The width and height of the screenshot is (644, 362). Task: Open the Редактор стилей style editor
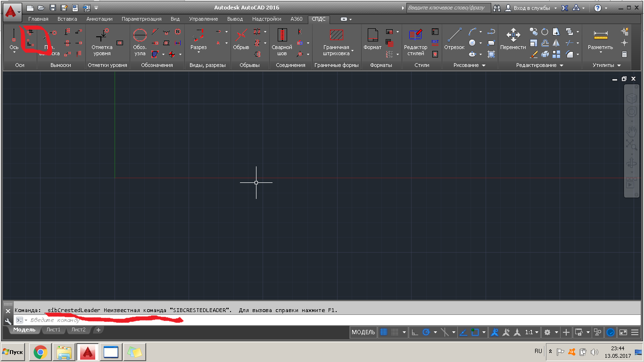(x=416, y=42)
